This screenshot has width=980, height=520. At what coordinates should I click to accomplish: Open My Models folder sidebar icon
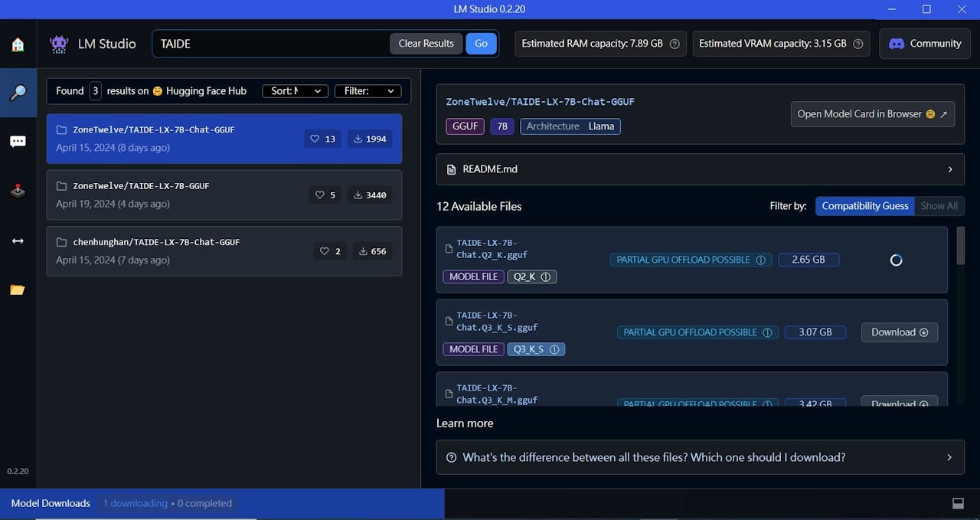coord(18,289)
